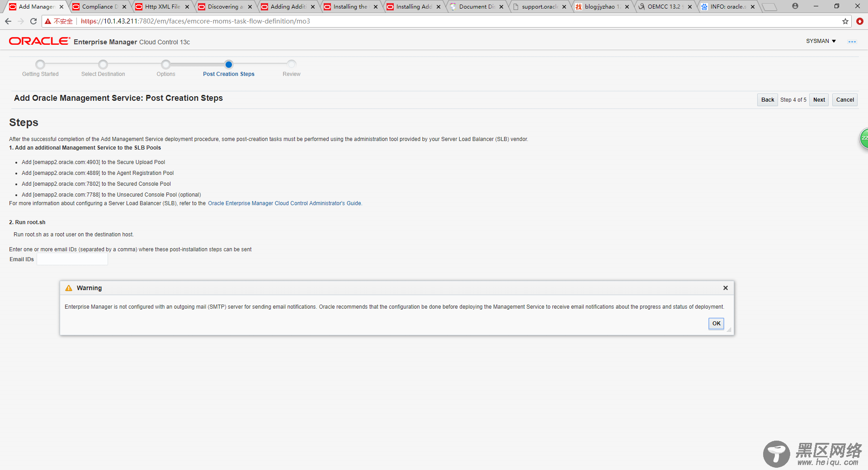
Task: Open Cloud Control Administrator's Guide link
Action: (285, 203)
